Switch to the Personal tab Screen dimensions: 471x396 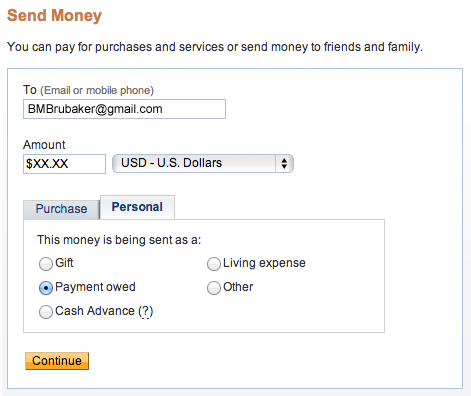[137, 207]
